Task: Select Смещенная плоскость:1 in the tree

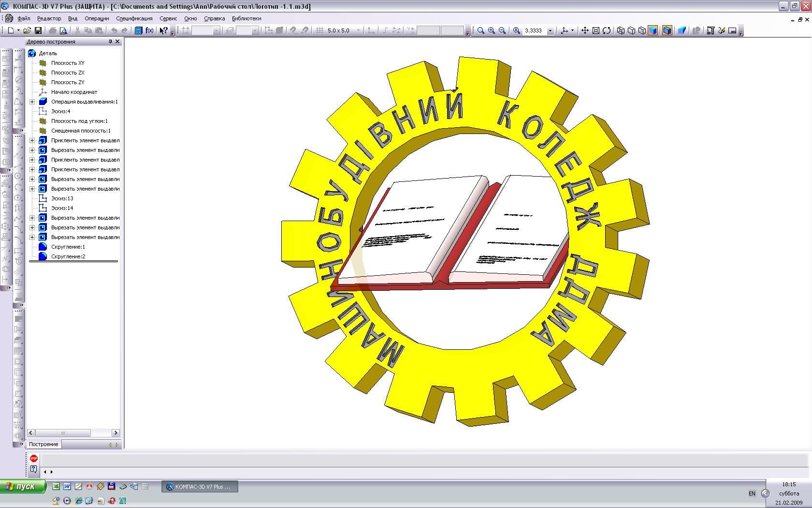Action: (81, 131)
